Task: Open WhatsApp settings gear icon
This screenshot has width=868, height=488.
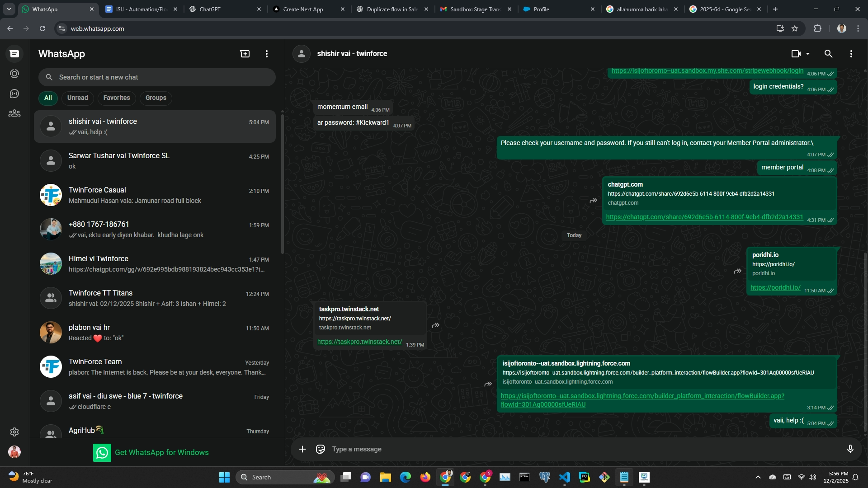Action: click(14, 432)
